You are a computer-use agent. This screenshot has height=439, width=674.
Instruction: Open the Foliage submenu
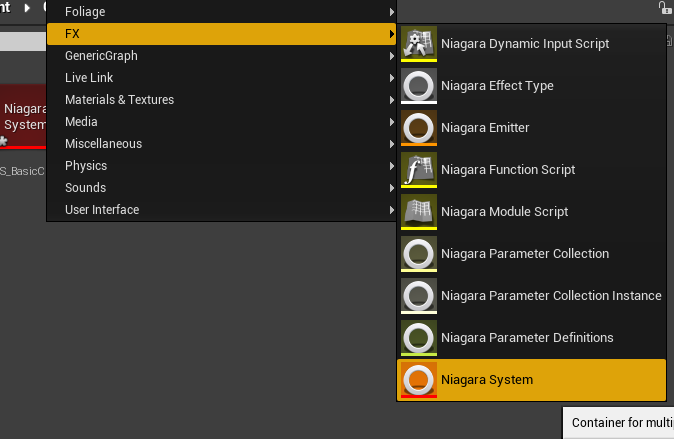pyautogui.click(x=221, y=12)
